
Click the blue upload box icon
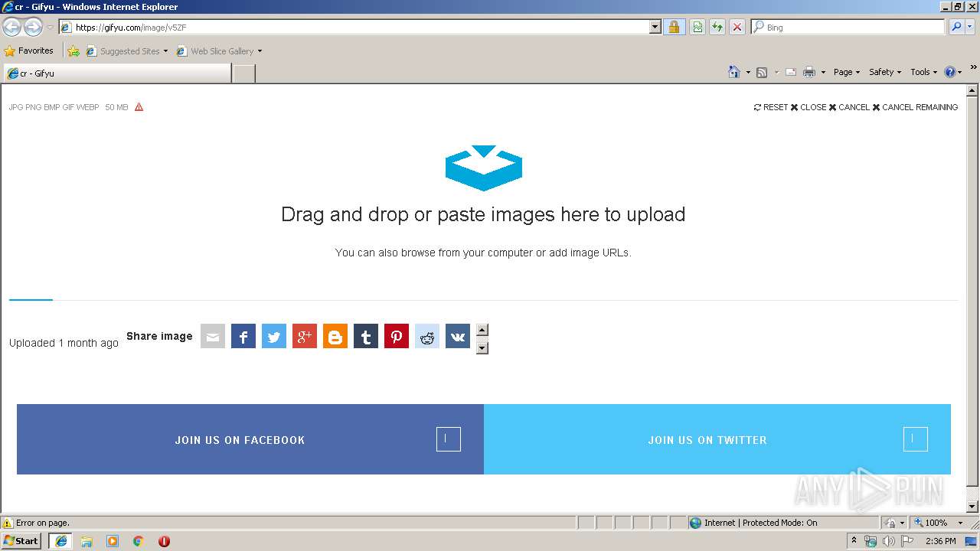pyautogui.click(x=484, y=168)
